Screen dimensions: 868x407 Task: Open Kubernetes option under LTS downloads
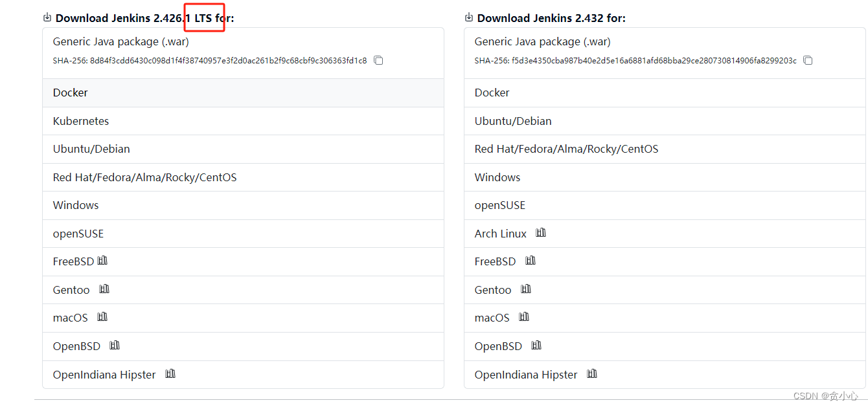point(243,121)
